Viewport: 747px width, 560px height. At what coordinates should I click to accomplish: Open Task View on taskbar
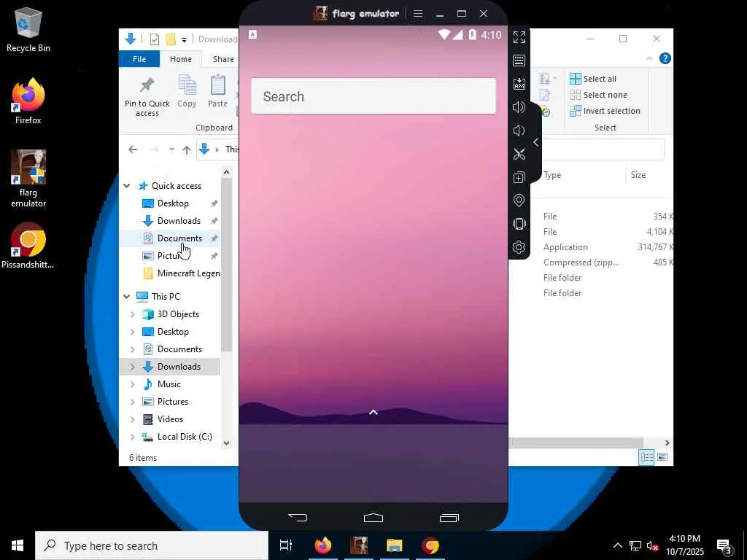pyautogui.click(x=286, y=545)
